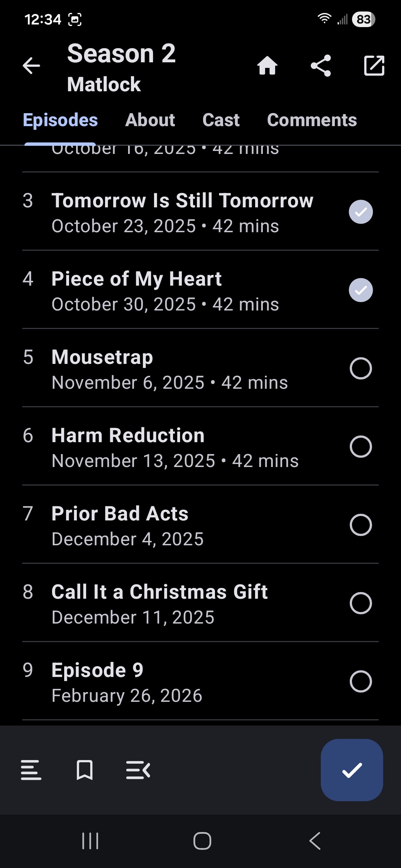The height and width of the screenshot is (868, 401).
Task: Open the Comments tab
Action: tap(312, 120)
